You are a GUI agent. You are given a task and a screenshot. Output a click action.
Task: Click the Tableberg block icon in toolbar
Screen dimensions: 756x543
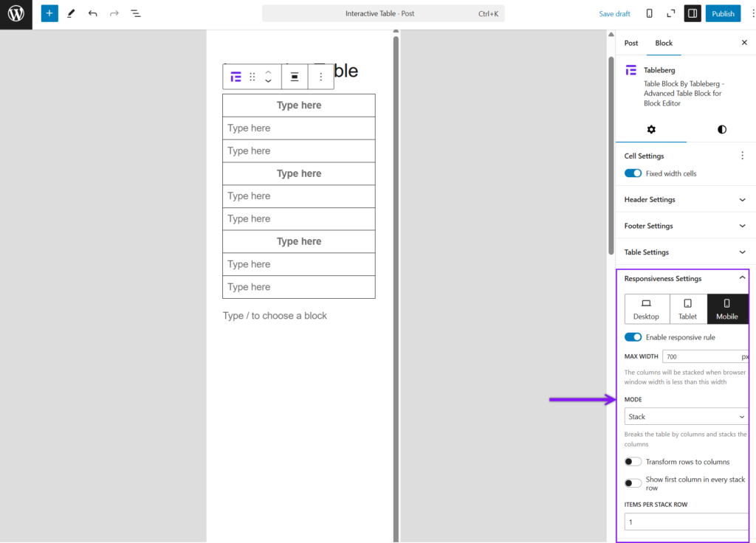click(236, 77)
